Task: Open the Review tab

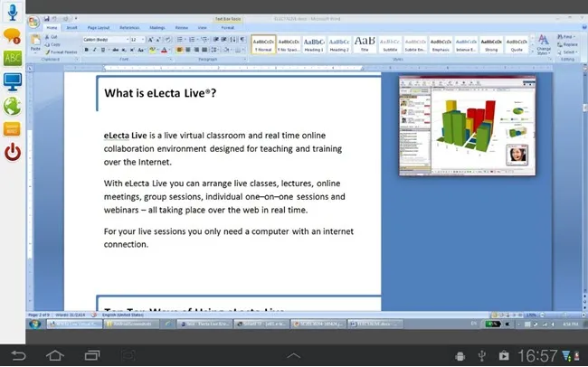Action: 182,28
